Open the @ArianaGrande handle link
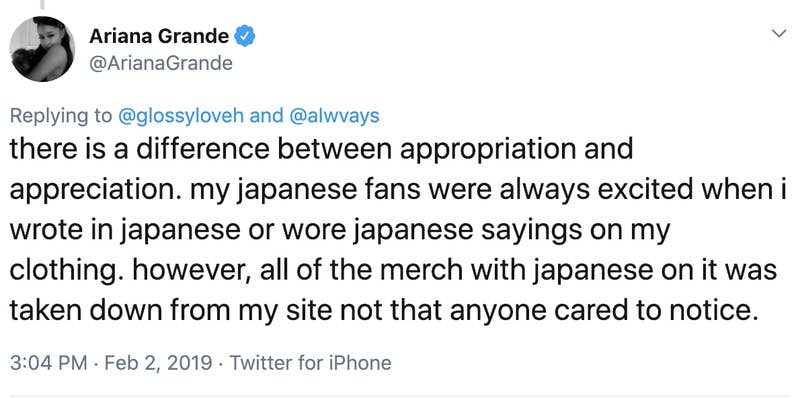The image size is (800, 398). pos(161,63)
